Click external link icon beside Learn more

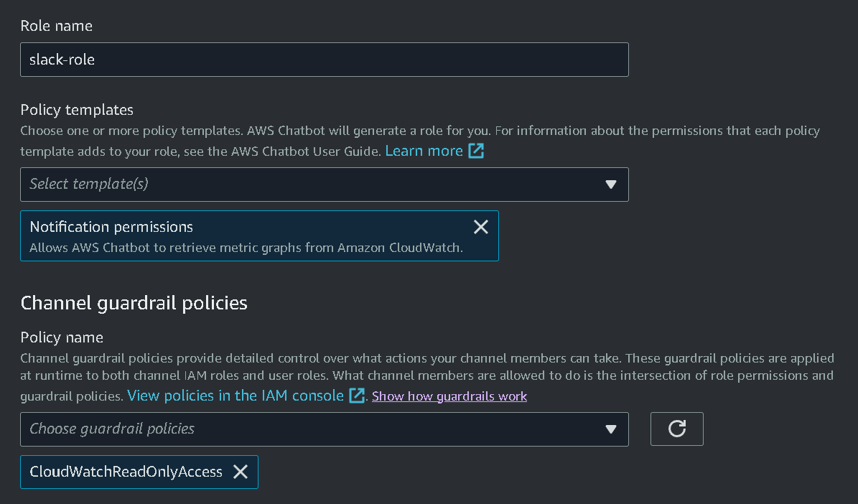pos(476,151)
